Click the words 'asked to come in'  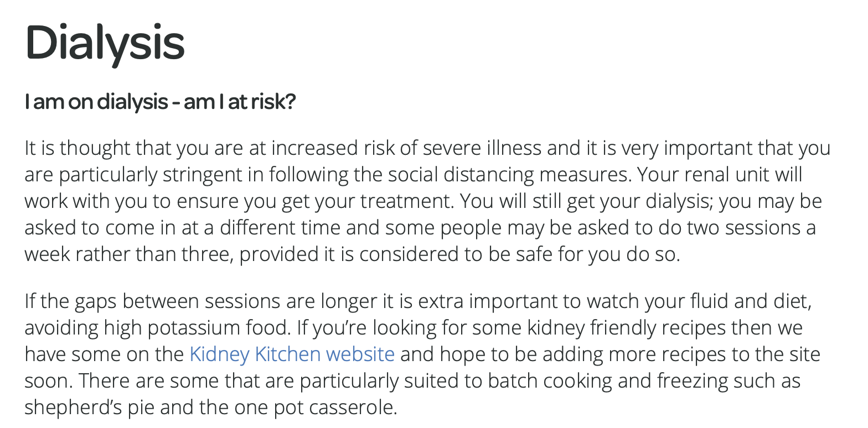(x=97, y=228)
